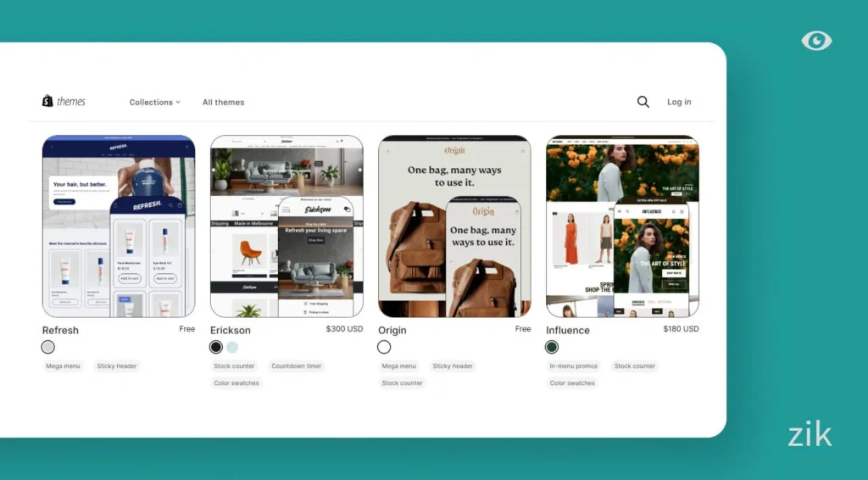Select the Refresh theme gray color swatch
The height and width of the screenshot is (480, 868).
(x=48, y=347)
